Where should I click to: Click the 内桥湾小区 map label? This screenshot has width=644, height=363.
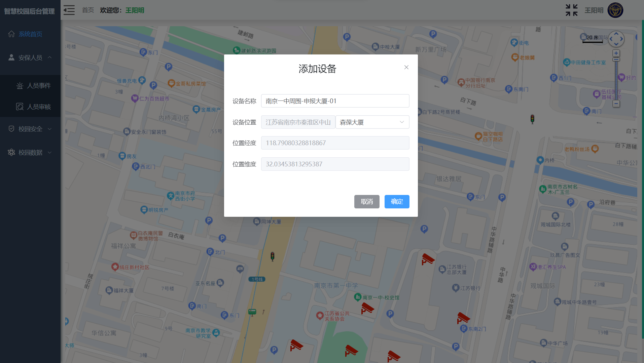(x=174, y=118)
